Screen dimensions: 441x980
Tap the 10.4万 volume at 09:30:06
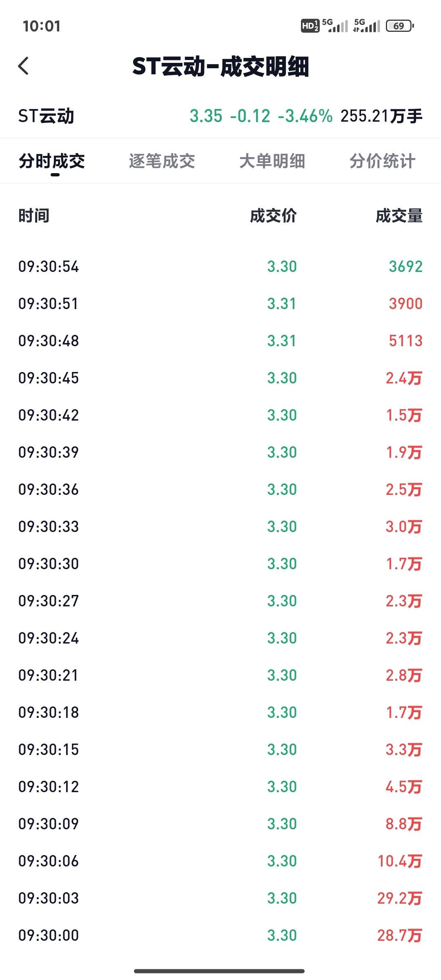click(400, 861)
